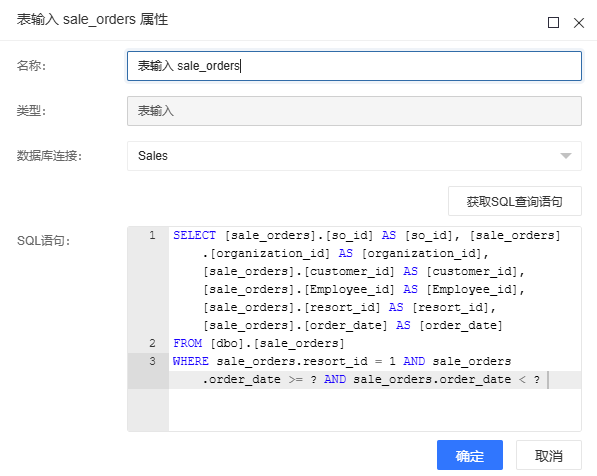Click sale_orders.resort_id in WHERE clause

[292, 361]
